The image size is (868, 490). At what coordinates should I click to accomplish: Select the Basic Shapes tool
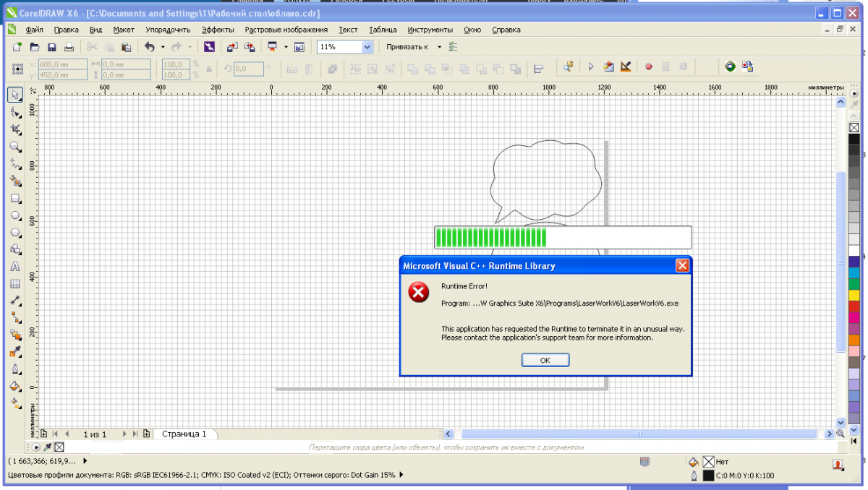tap(15, 250)
